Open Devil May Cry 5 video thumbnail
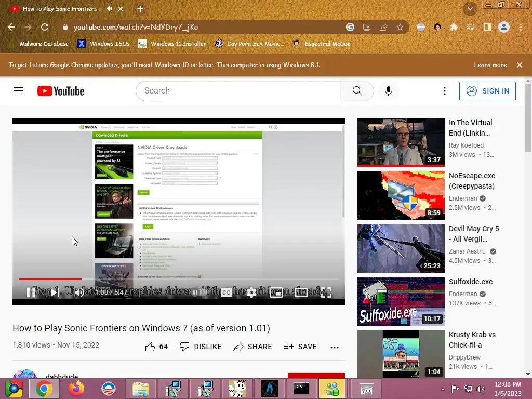This screenshot has height=399, width=532. coord(401,248)
